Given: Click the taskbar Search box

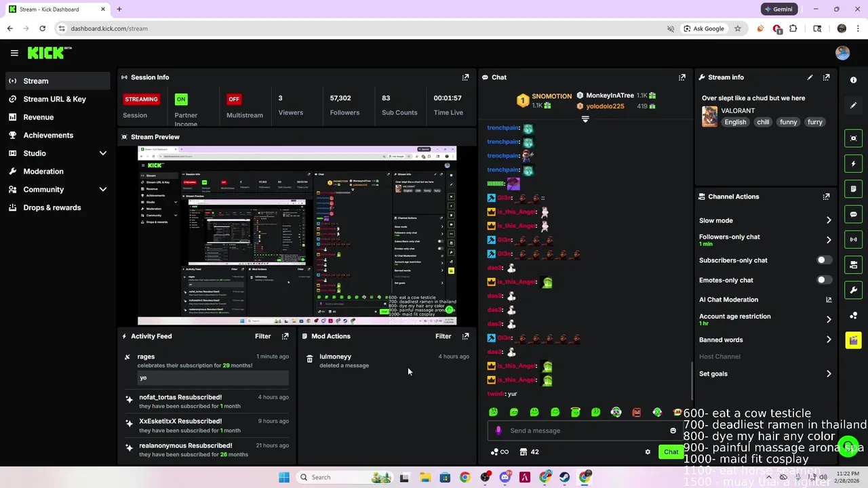Looking at the screenshot, I should (346, 477).
